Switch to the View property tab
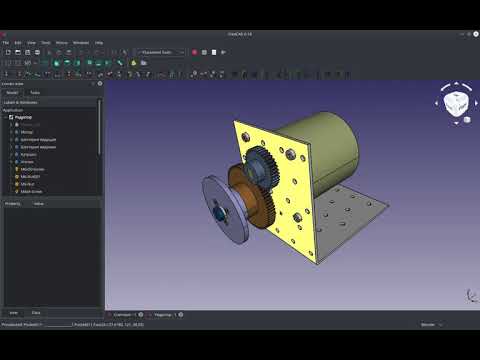 (x=14, y=313)
